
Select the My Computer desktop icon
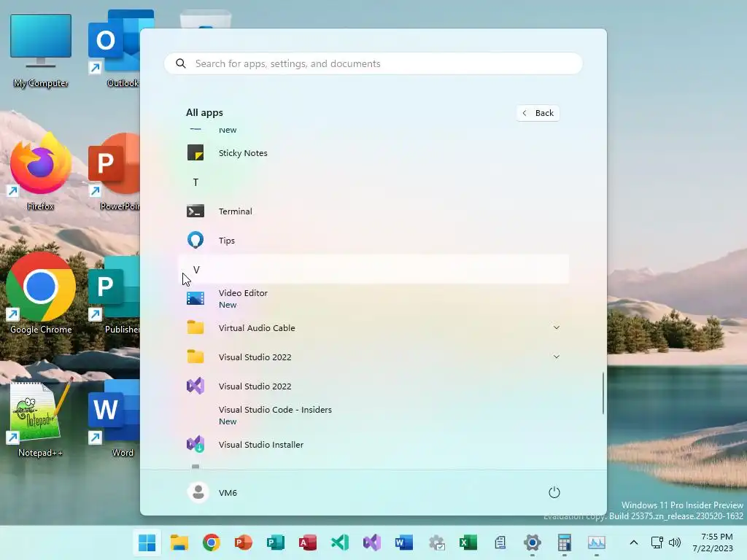[x=41, y=50]
